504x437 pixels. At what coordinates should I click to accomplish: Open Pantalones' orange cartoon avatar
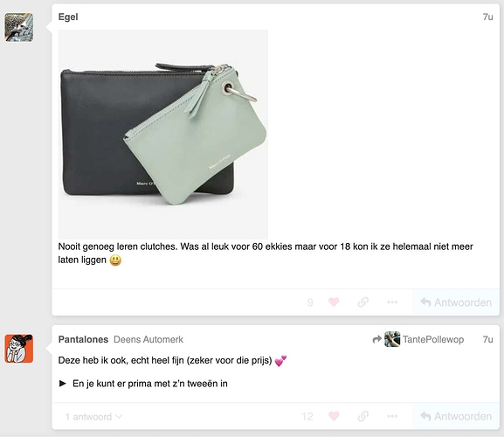pos(18,349)
